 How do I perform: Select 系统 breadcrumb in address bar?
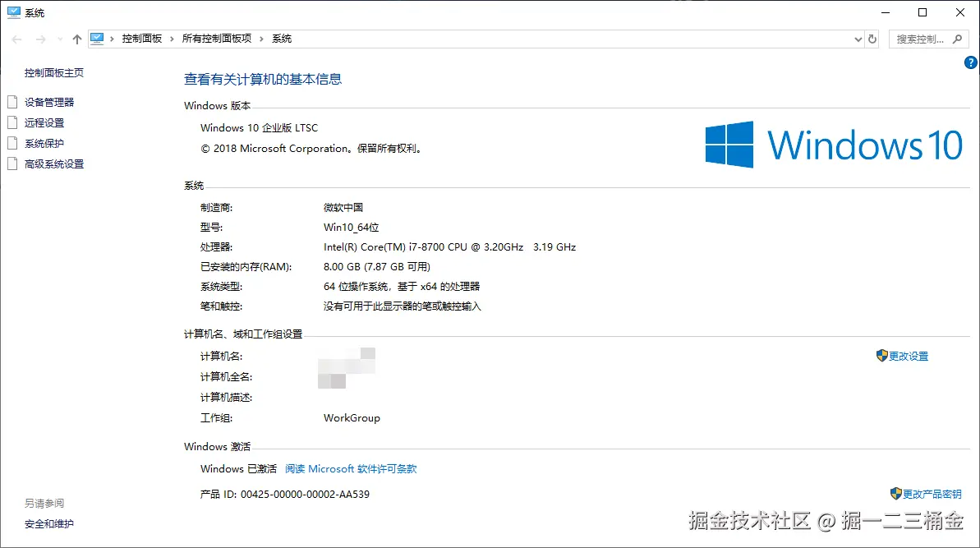(x=282, y=39)
